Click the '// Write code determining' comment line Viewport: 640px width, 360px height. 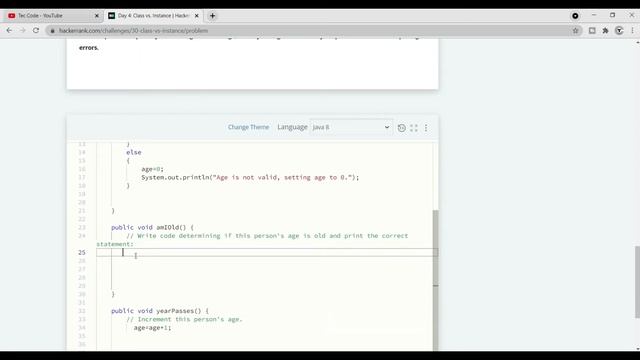(267, 236)
